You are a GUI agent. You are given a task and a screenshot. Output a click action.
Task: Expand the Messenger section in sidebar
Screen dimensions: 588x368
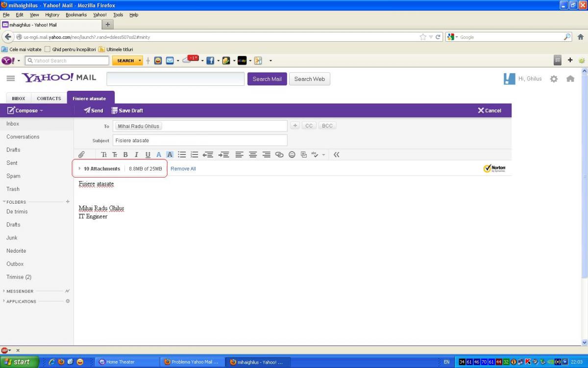click(x=4, y=291)
